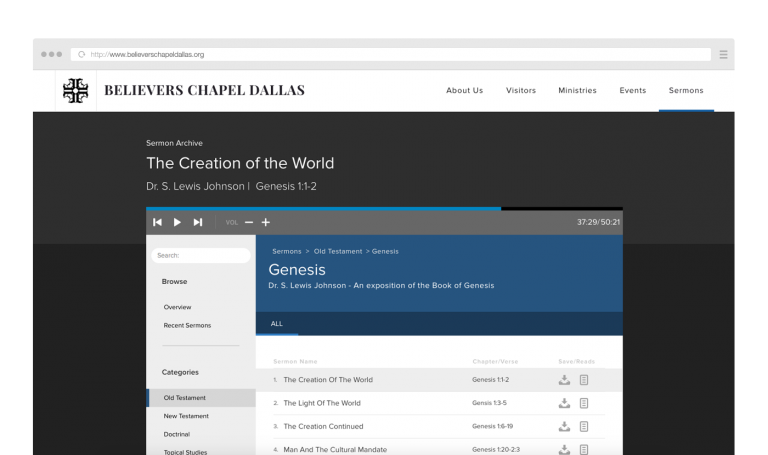Select the New Testament category
This screenshot has height=455, width=768.
click(x=186, y=416)
